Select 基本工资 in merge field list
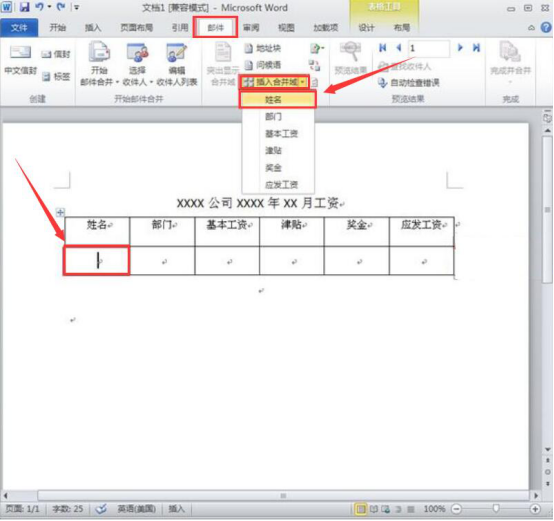This screenshot has width=554, height=521. (277, 134)
